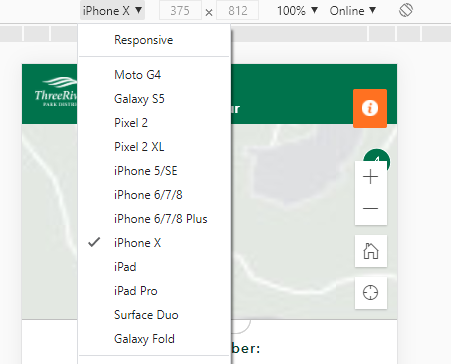Open the Online throttling dropdown
451x364 pixels.
point(353,11)
